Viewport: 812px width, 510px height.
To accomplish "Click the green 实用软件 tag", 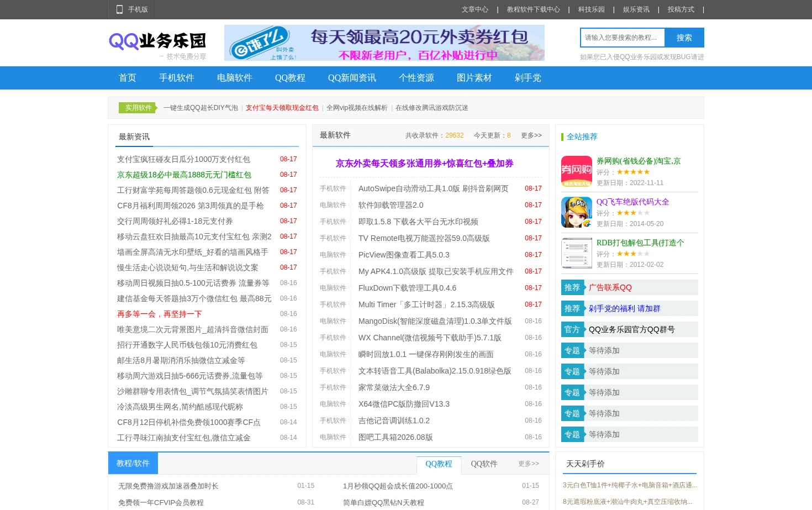I will pyautogui.click(x=138, y=108).
